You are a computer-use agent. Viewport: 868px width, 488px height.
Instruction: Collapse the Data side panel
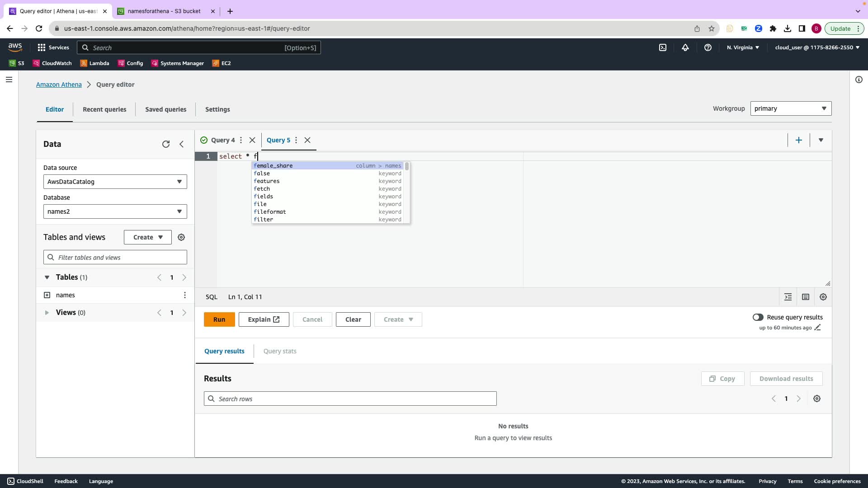tap(182, 144)
